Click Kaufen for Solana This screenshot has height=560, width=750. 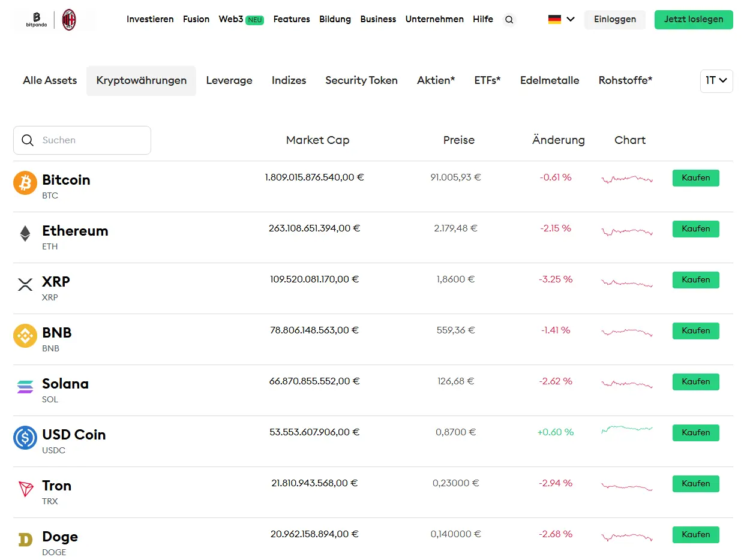point(696,382)
